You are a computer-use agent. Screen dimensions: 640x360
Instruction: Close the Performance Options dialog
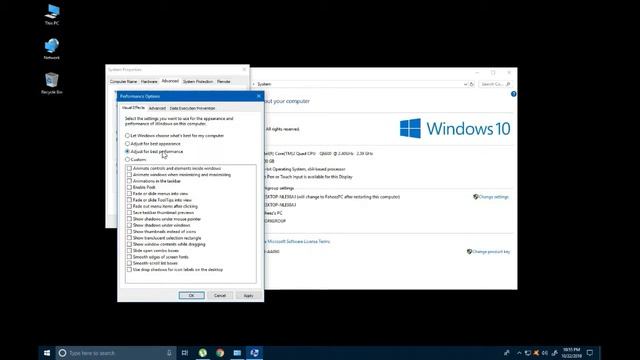pos(258,96)
